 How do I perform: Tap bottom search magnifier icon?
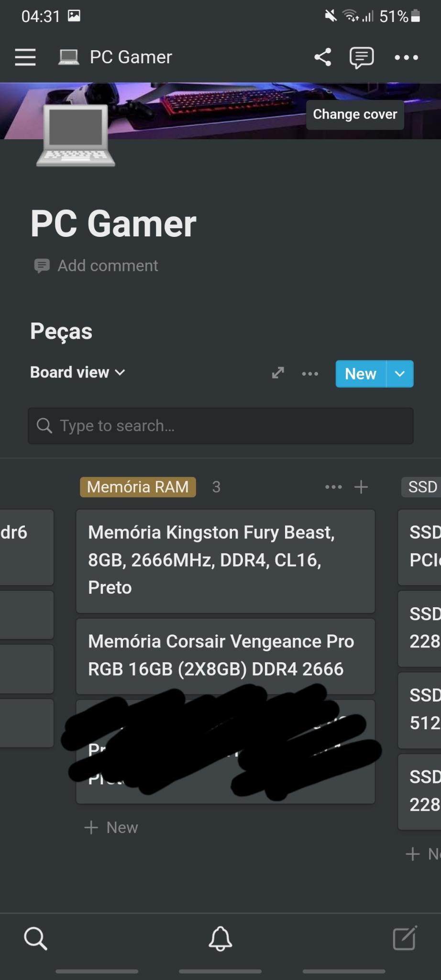36,938
